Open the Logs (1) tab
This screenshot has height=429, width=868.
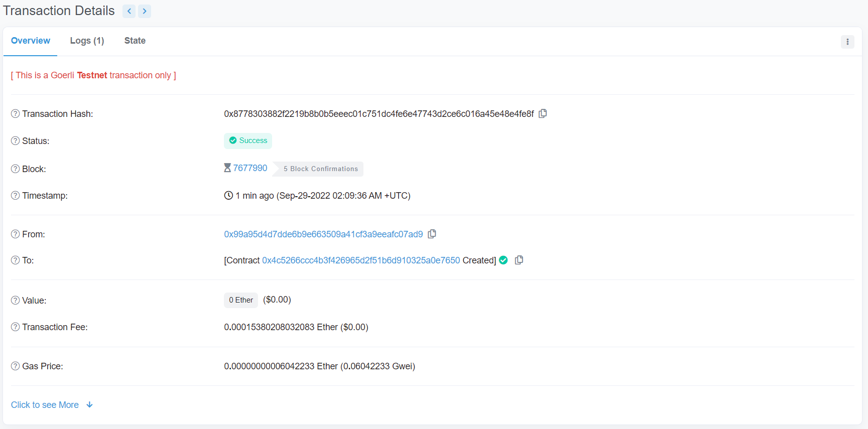click(x=87, y=41)
